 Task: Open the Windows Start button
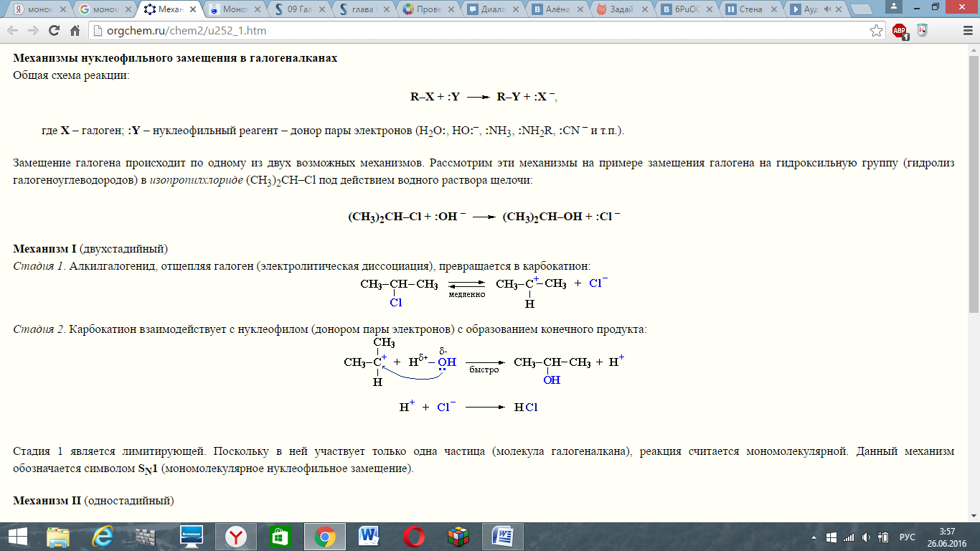click(17, 536)
